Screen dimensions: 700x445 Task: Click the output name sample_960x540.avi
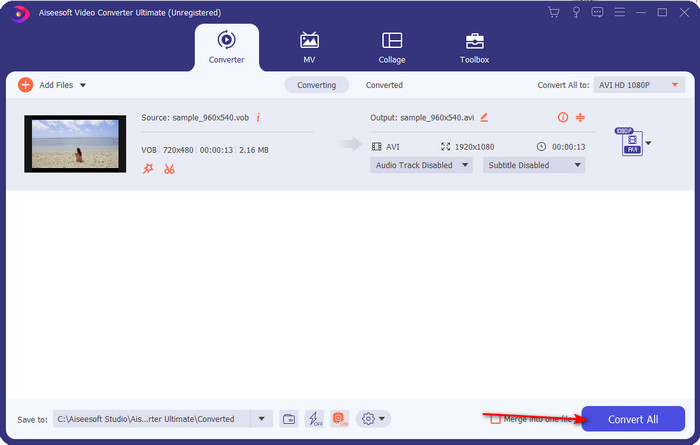tap(437, 117)
